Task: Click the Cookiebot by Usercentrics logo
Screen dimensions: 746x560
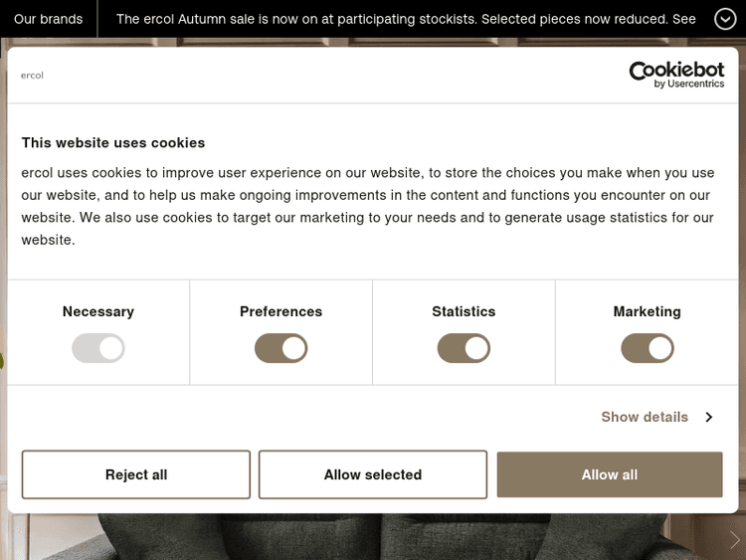Action: [x=675, y=75]
